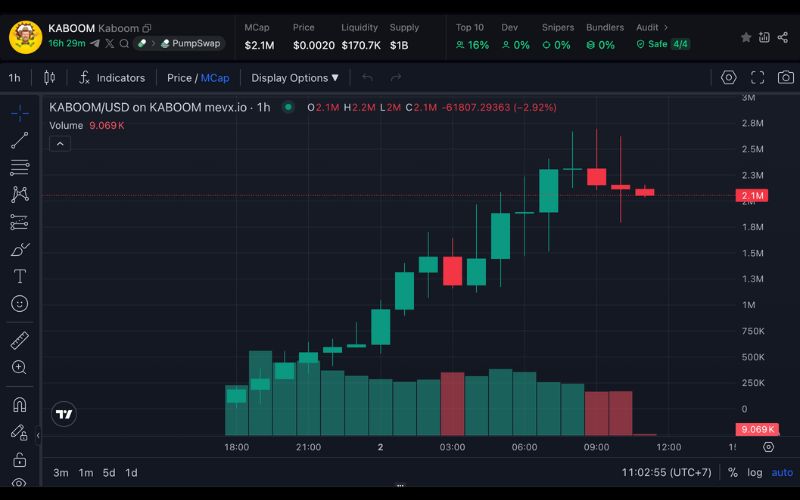Screen dimensions: 800x500
Task: Select the 1d date range
Action: tap(132, 473)
